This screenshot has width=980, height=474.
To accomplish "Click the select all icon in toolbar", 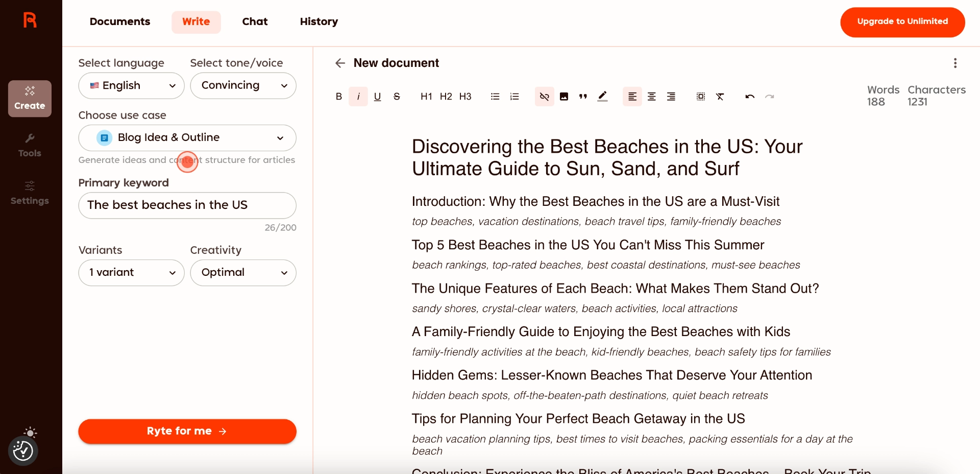I will [x=700, y=97].
